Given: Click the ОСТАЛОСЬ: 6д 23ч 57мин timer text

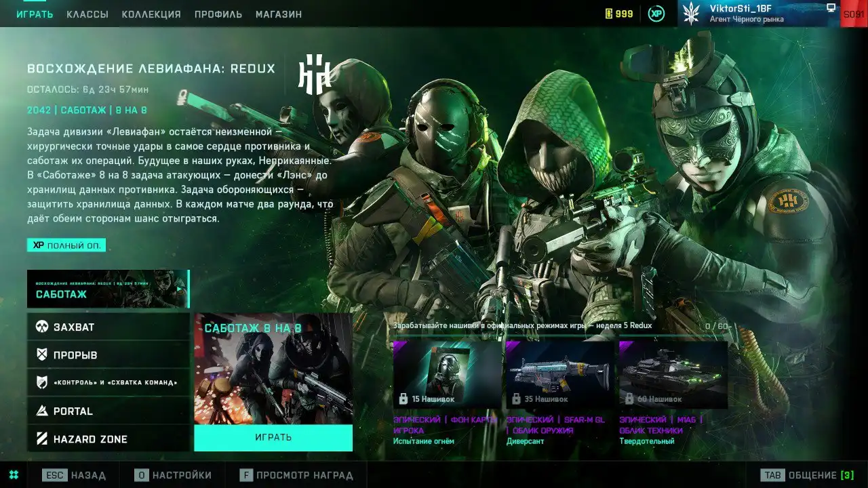Looking at the screenshot, I should coord(87,89).
